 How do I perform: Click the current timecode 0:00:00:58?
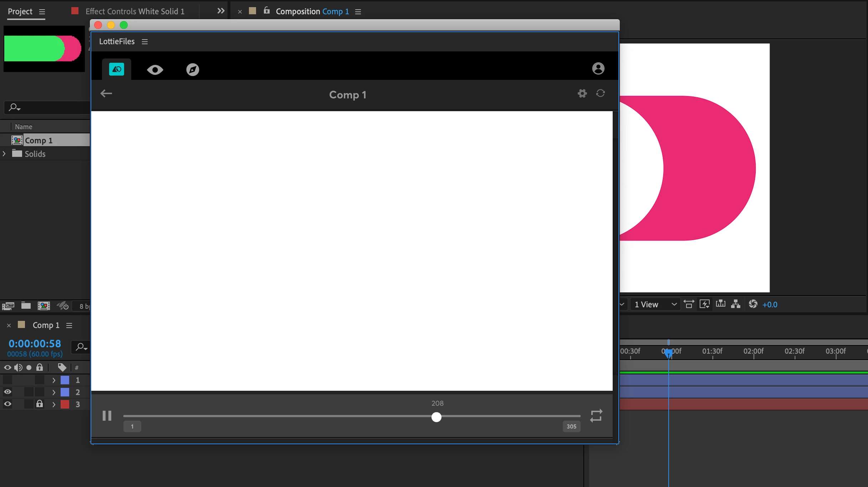pos(35,344)
